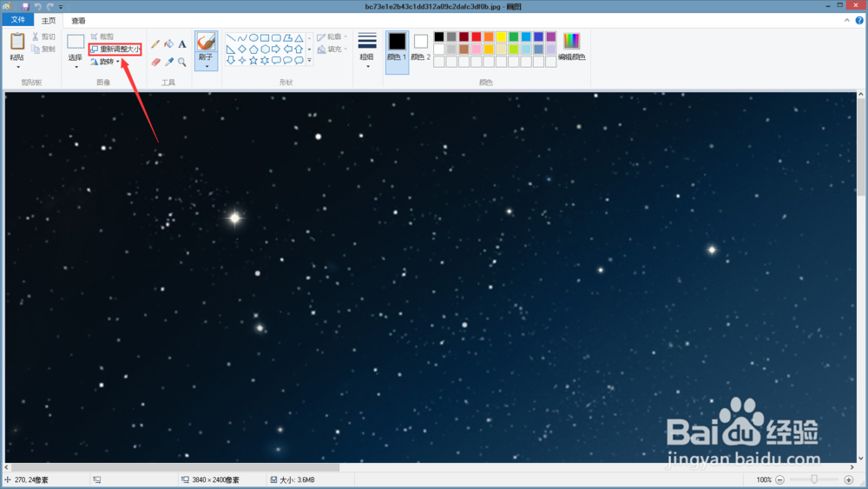Click the Undo icon in title bar
Viewport: 868px width, 489px height.
(37, 7)
